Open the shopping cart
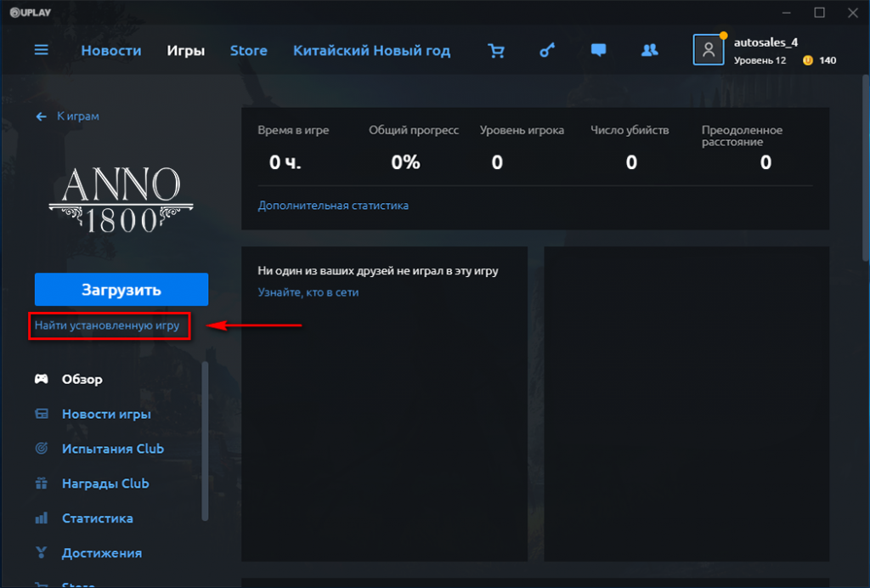 (x=495, y=50)
